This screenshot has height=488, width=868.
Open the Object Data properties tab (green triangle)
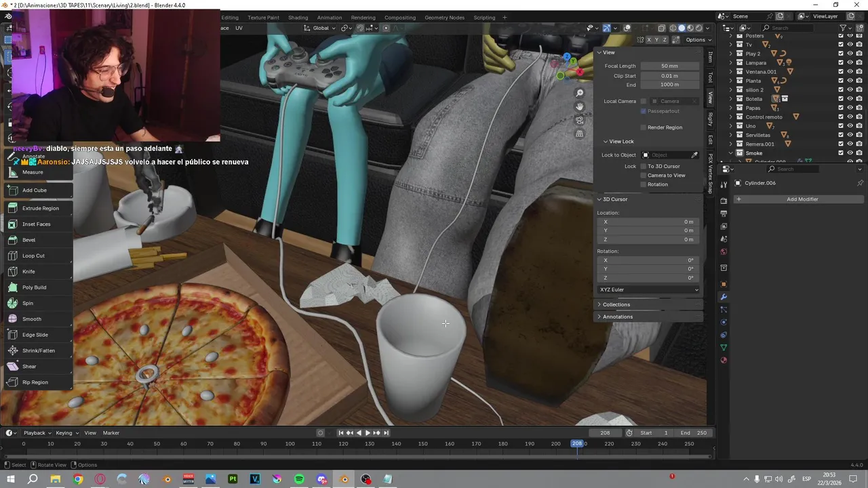pos(724,348)
